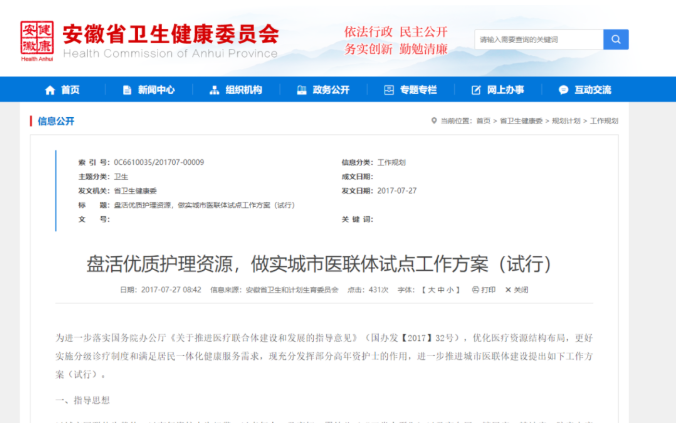Click the 发文日期 value 2017-07-27
Image resolution: width=677 pixels, height=425 pixels.
(397, 191)
